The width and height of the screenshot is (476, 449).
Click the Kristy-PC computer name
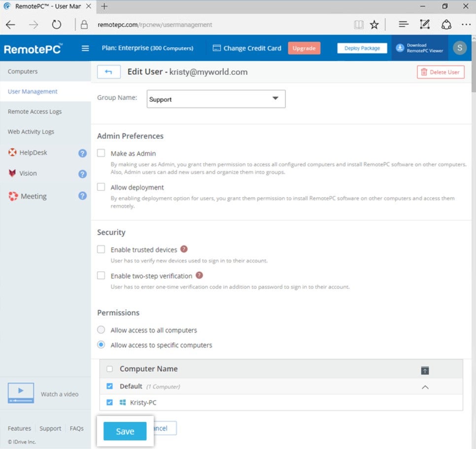tap(143, 403)
